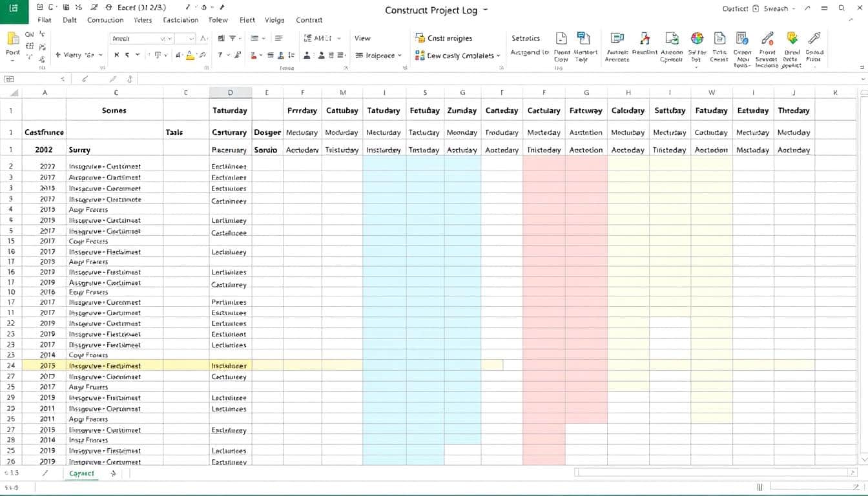Click the name box icon left of formula bar

coord(9,79)
